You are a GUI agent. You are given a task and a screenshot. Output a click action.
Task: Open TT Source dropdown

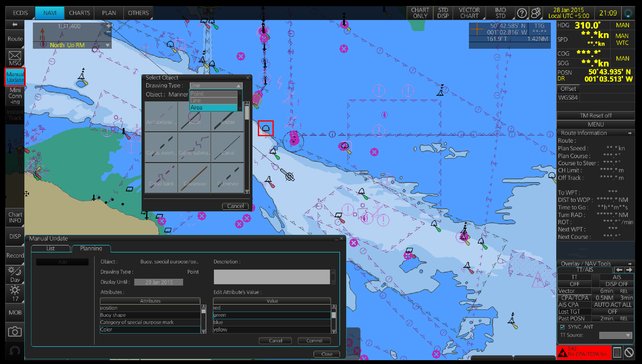click(x=616, y=335)
